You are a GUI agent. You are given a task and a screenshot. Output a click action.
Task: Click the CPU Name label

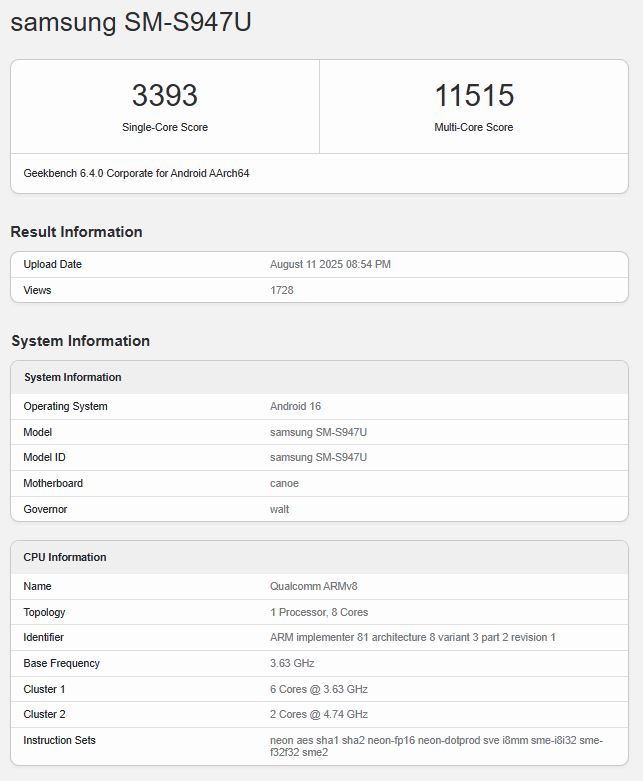37,586
